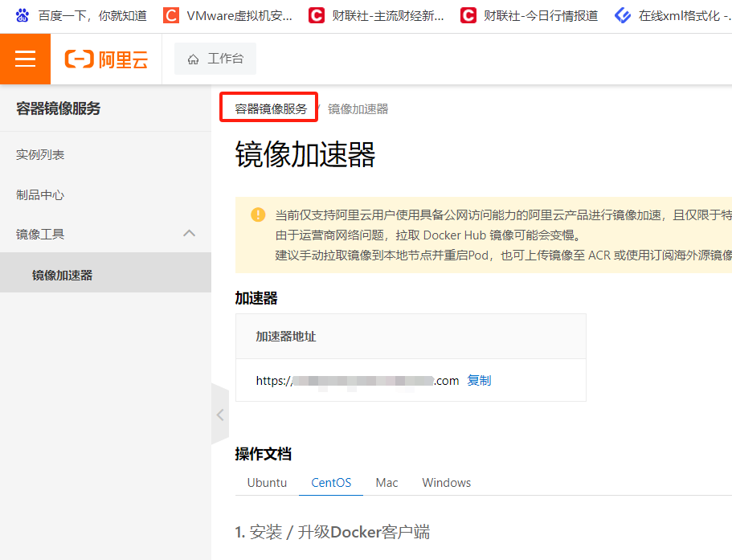
Task: Click the orange warning icon in notice
Action: [258, 215]
